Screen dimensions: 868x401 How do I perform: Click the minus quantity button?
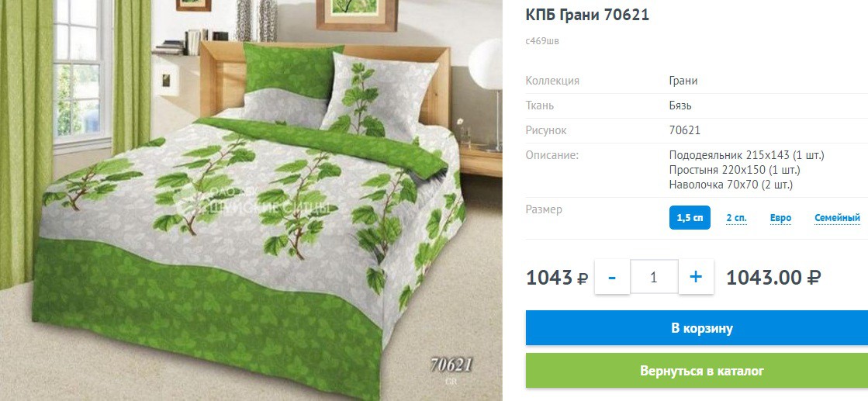tap(612, 277)
